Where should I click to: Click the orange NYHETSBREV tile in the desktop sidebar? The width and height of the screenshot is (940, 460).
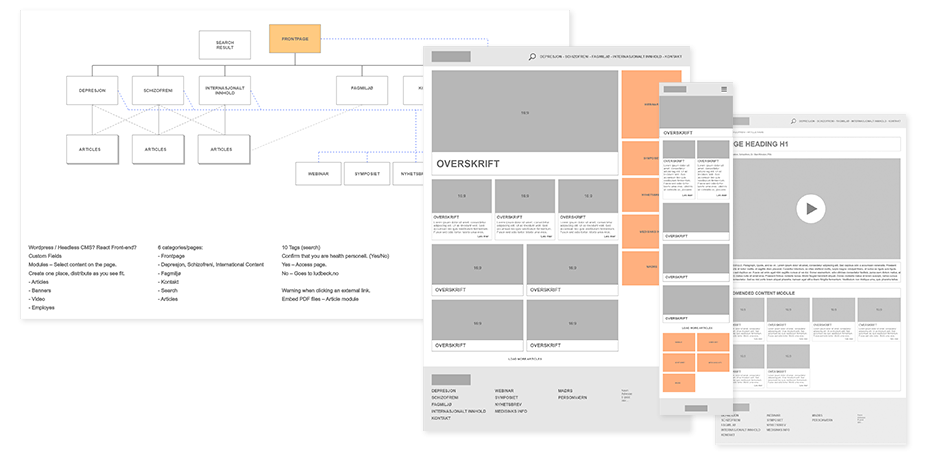click(x=640, y=195)
